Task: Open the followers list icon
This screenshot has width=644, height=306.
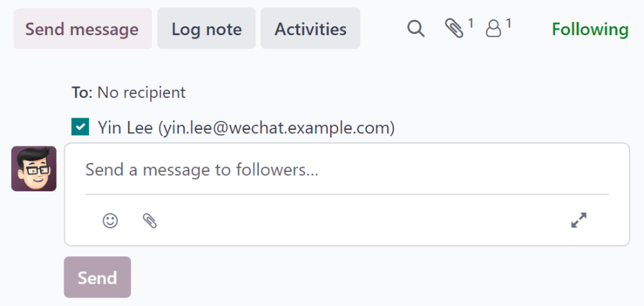Action: point(494,29)
